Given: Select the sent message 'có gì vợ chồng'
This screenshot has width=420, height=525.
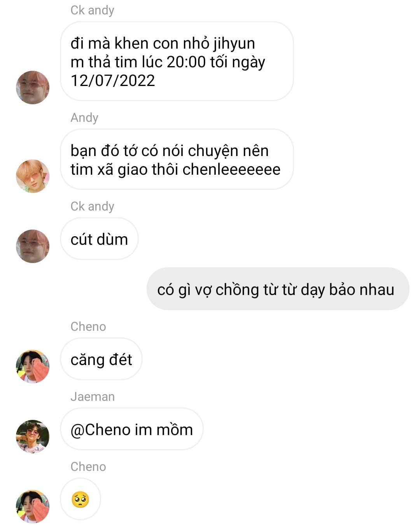Looking at the screenshot, I should coord(278,289).
